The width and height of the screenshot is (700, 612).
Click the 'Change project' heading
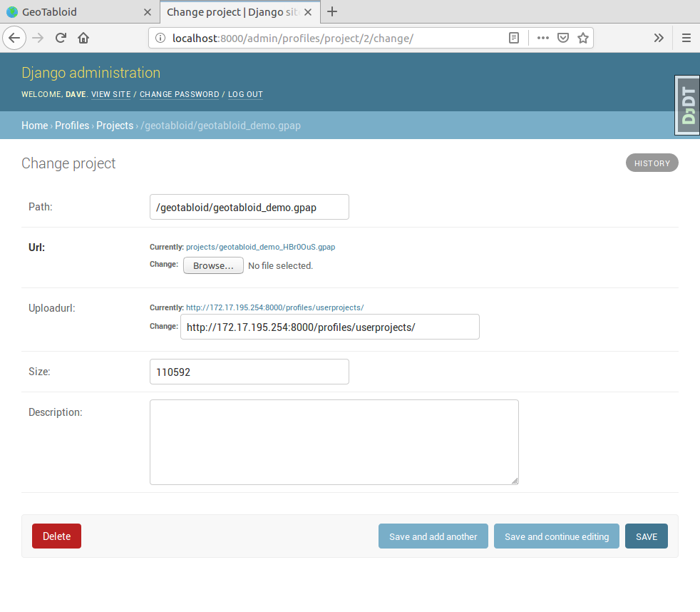(x=68, y=163)
